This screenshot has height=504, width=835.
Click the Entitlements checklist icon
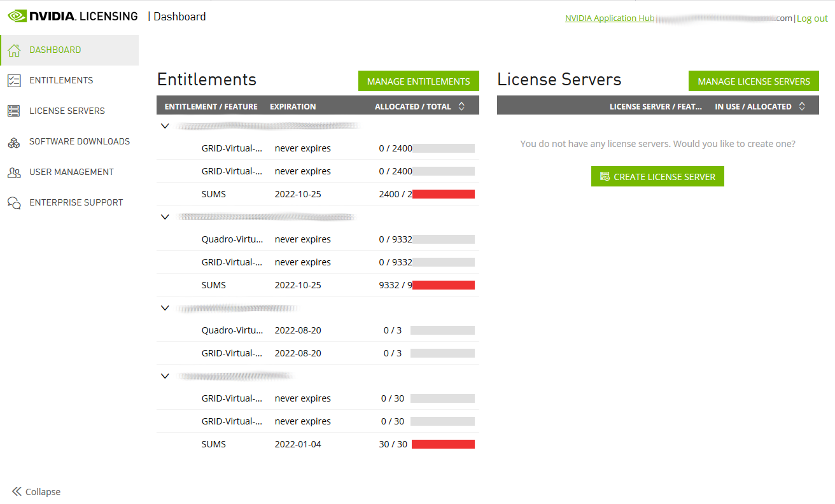(14, 81)
